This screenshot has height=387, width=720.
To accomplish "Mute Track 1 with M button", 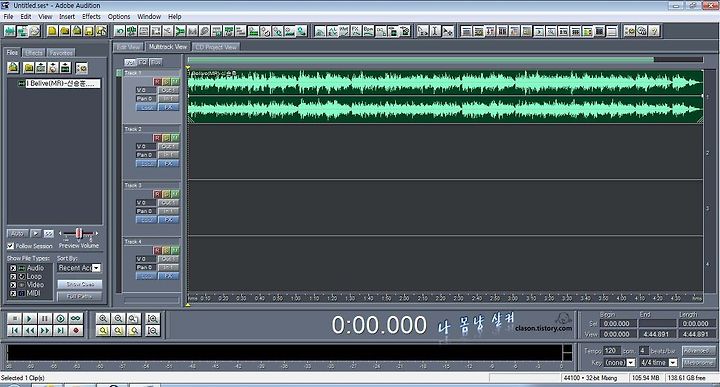I will tap(175, 82).
